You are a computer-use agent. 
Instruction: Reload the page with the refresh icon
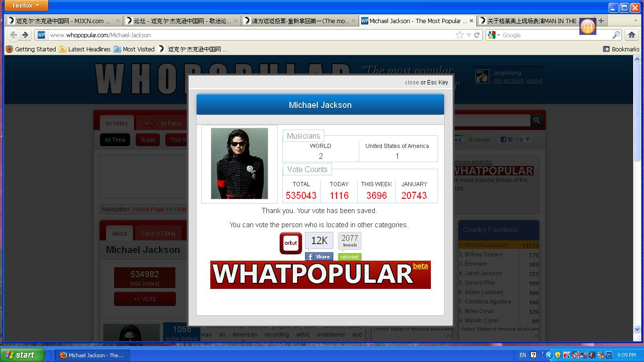(x=477, y=35)
